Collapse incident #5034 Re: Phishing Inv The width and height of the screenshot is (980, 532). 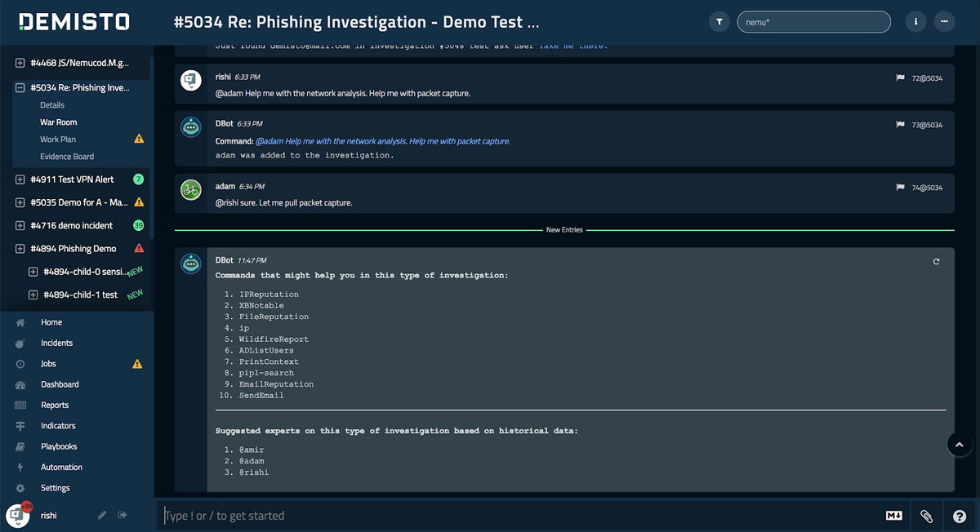pos(20,87)
